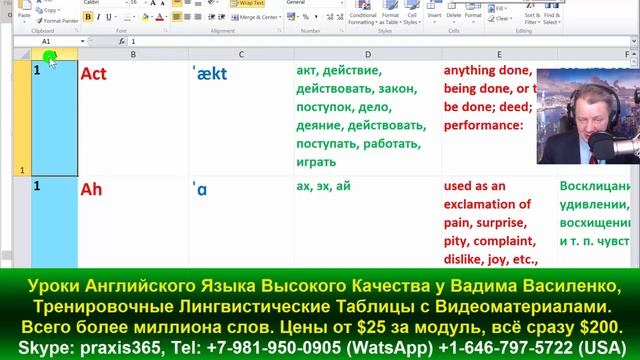
Task: Toggle Italic formatting
Action: [98, 17]
